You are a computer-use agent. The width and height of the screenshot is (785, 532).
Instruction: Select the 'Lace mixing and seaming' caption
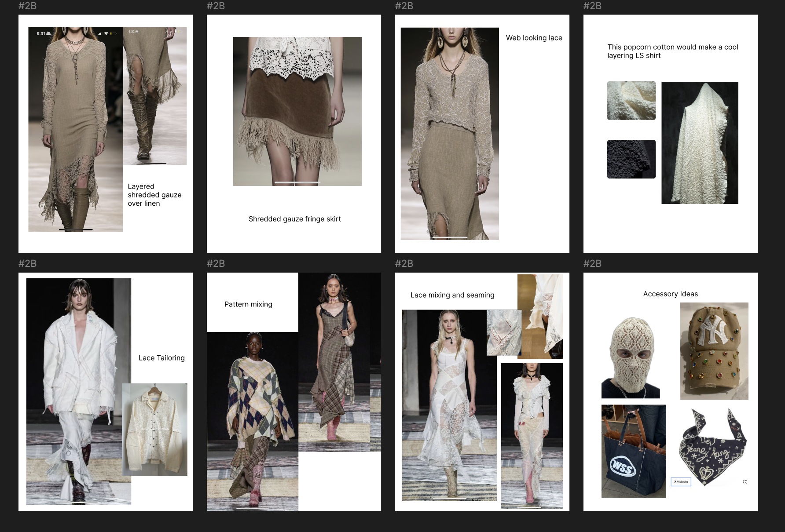452,295
